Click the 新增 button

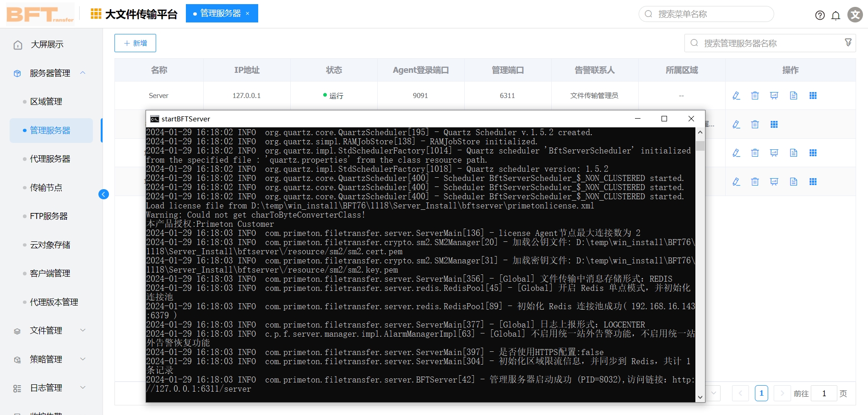135,43
